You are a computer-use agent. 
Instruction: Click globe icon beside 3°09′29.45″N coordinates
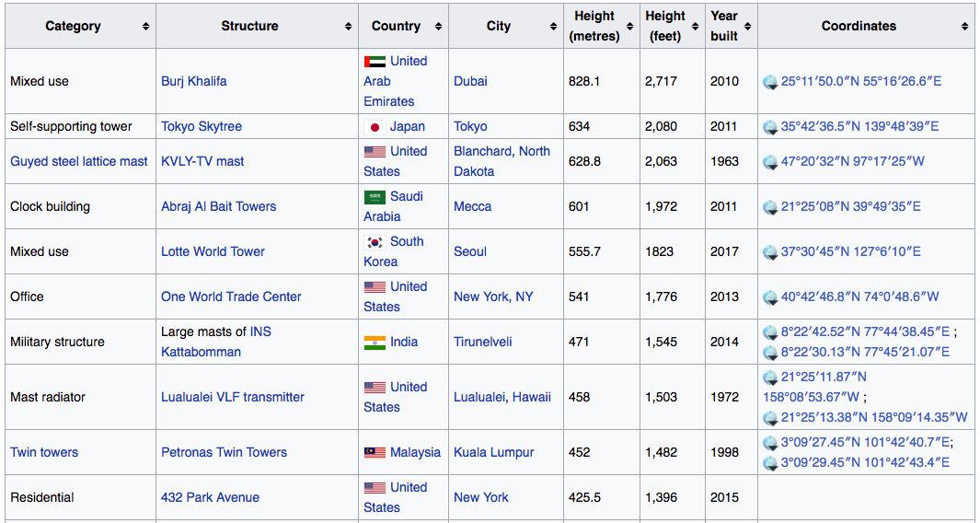pos(770,463)
